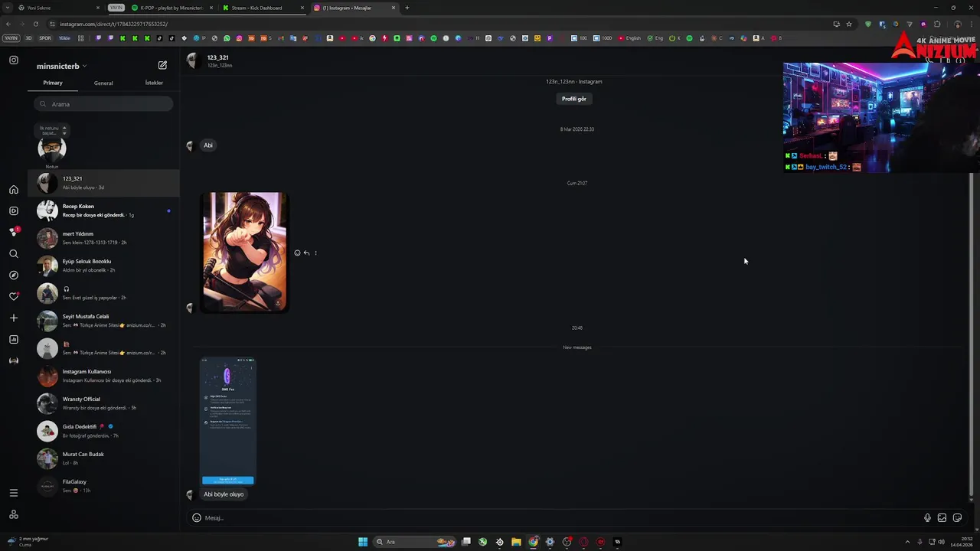This screenshot has width=980, height=551.
Task: Open Windows Start menu
Action: click(363, 542)
